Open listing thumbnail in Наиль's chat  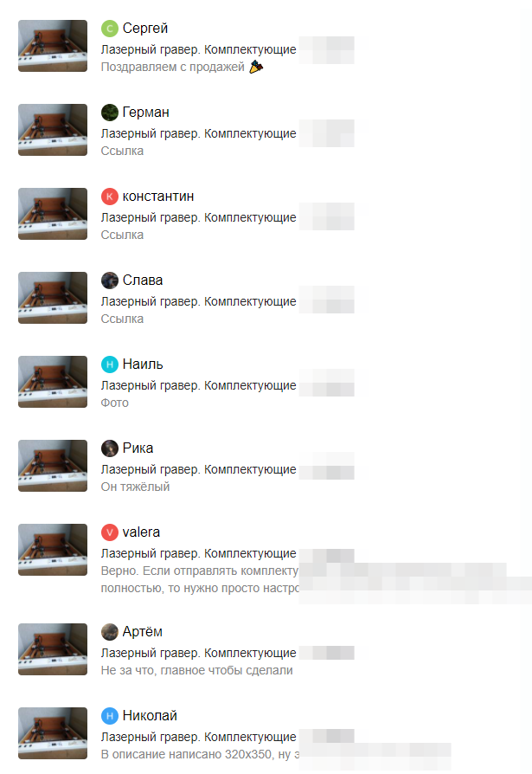tap(53, 382)
